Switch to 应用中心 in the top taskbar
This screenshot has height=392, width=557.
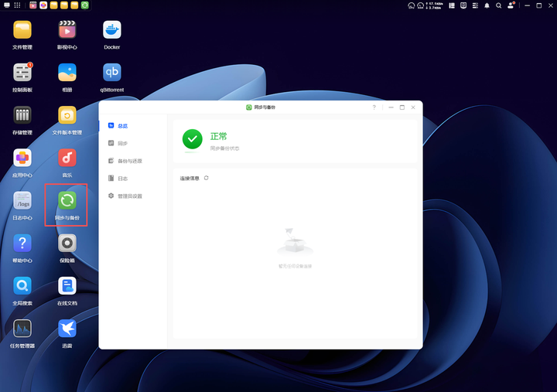pyautogui.click(x=43, y=5)
